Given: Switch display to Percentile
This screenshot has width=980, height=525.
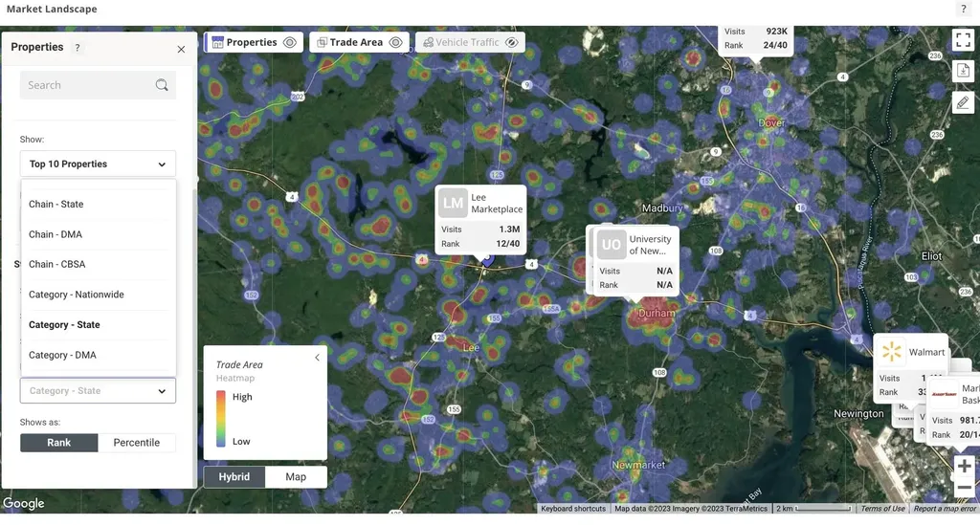Looking at the screenshot, I should pyautogui.click(x=136, y=443).
